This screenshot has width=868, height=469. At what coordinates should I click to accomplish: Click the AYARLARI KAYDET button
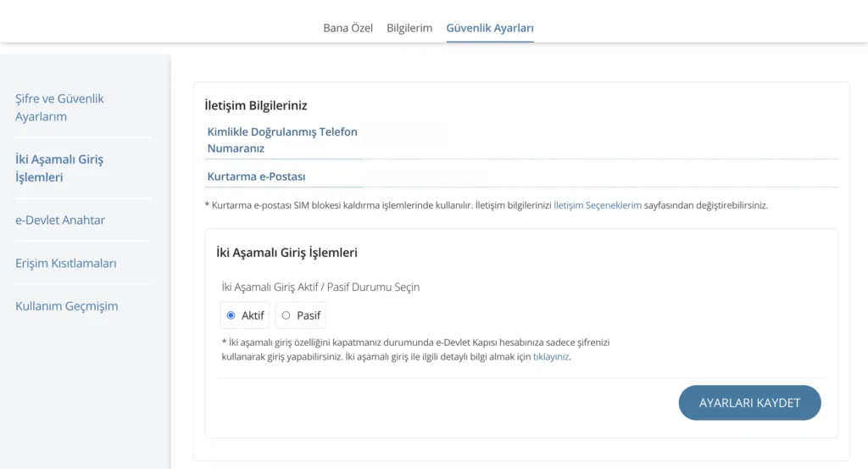tap(749, 403)
